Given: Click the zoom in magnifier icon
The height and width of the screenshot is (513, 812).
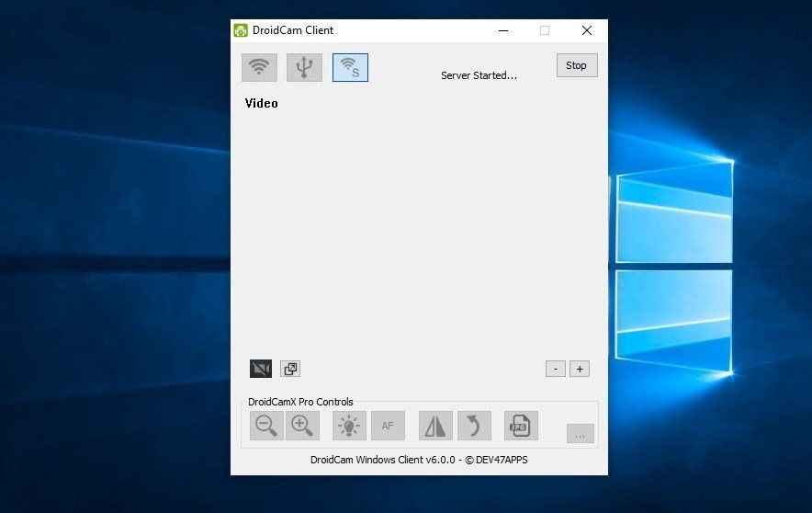Looking at the screenshot, I should [302, 426].
